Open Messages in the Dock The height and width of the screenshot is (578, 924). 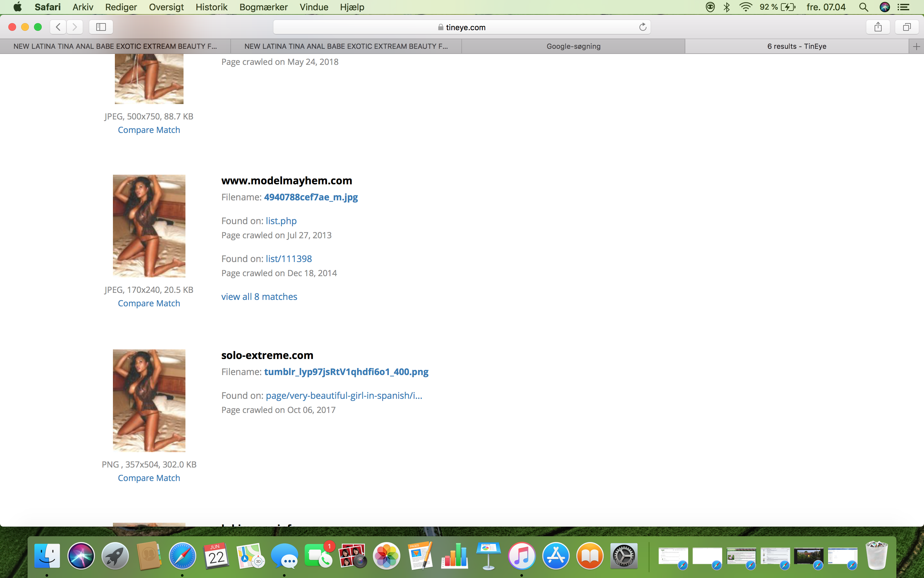pos(285,556)
